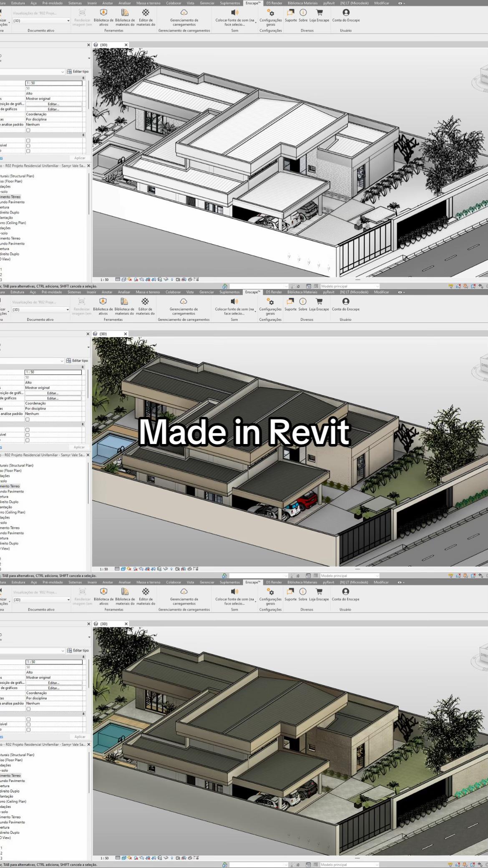This screenshot has height=868, width=488.
Task: Tick the 'sível' row checkbox in the white-model window
Action: [28, 146]
